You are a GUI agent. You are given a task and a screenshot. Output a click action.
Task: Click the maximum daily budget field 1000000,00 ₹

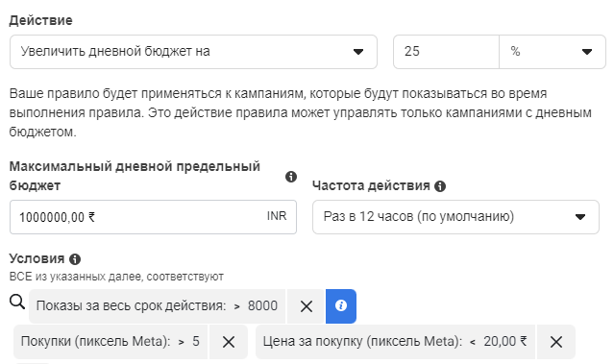[153, 217]
